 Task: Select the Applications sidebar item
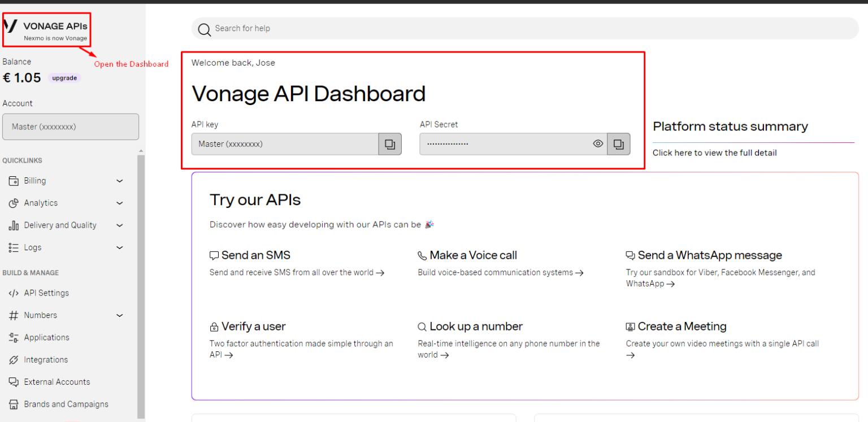(x=45, y=337)
